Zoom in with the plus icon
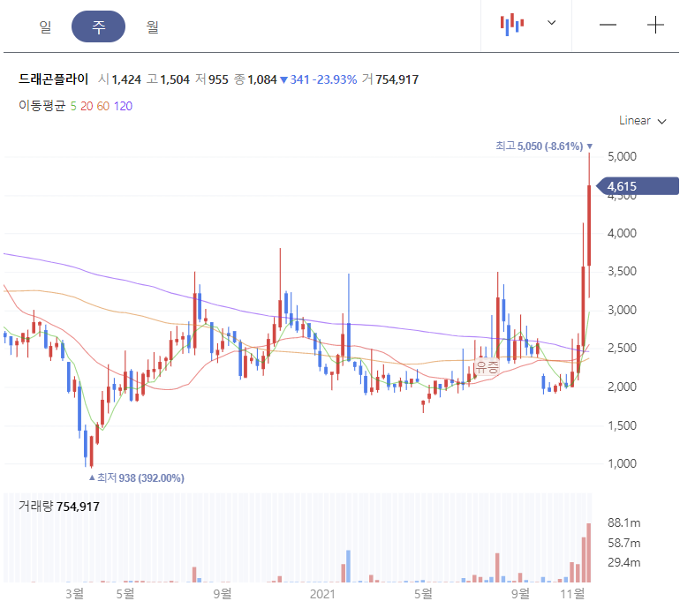This screenshot has width=695, height=616. [x=655, y=25]
